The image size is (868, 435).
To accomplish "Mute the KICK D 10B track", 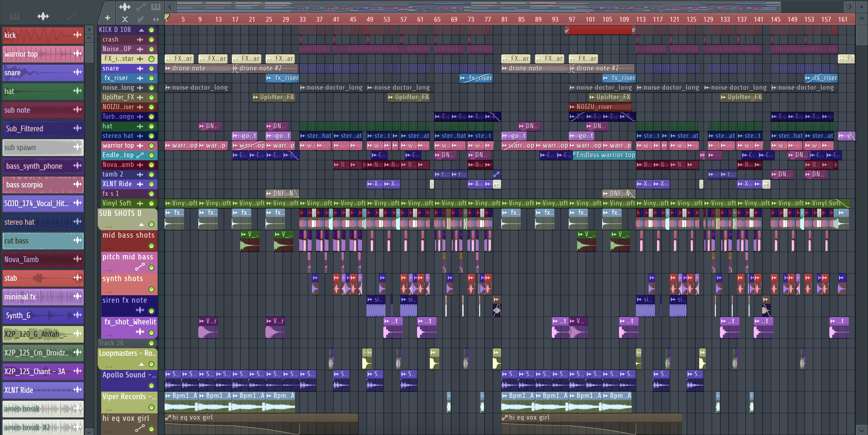I will pyautogui.click(x=152, y=30).
